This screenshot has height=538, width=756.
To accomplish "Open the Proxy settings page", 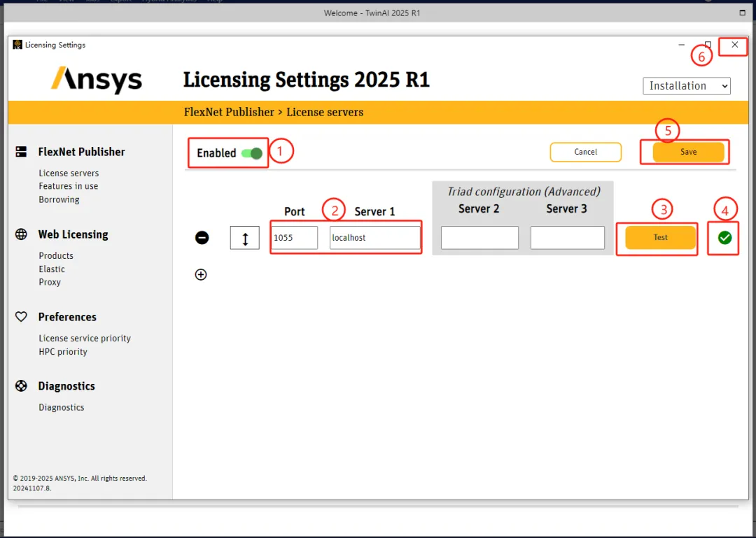I will (50, 282).
